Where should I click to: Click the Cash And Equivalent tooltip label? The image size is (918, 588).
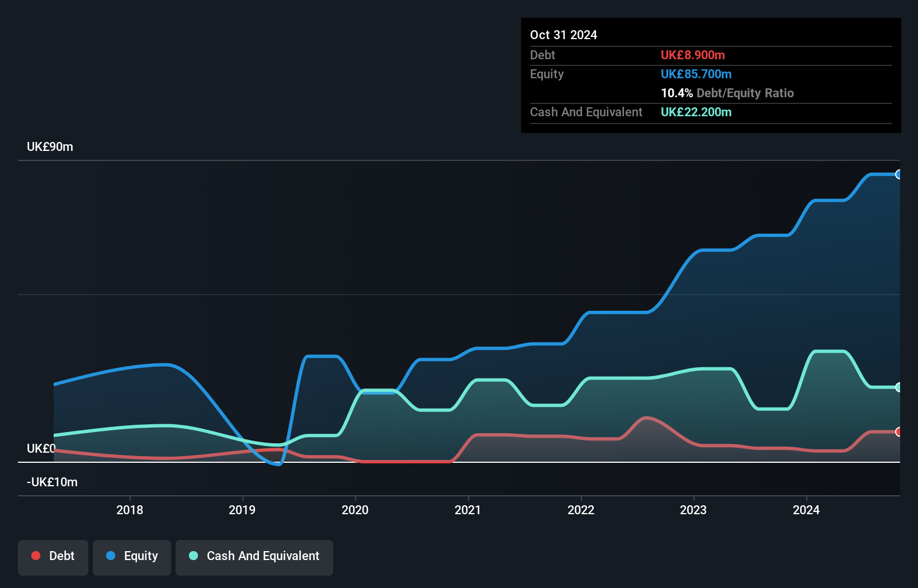point(586,112)
